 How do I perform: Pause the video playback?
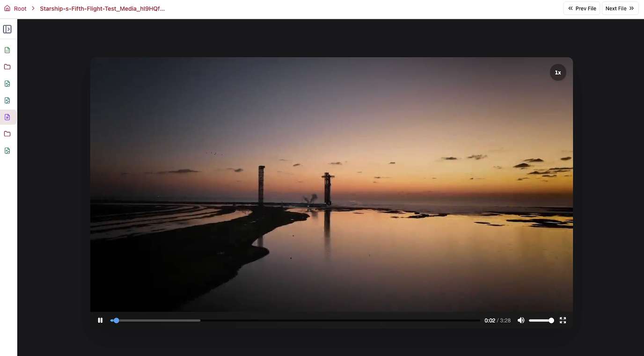point(100,320)
